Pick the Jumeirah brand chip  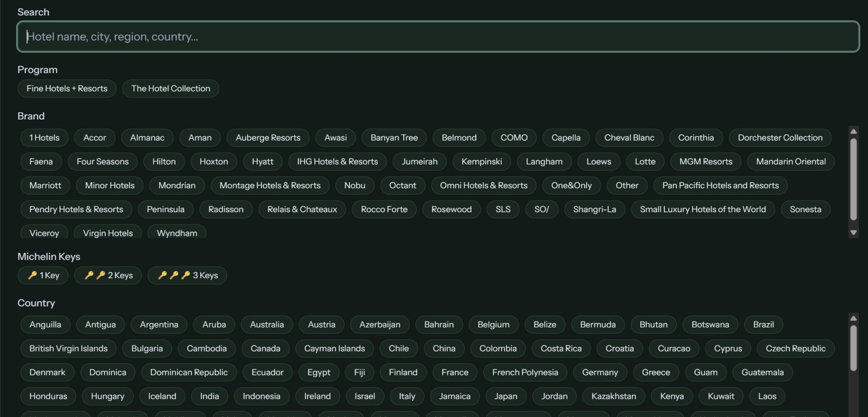point(420,162)
